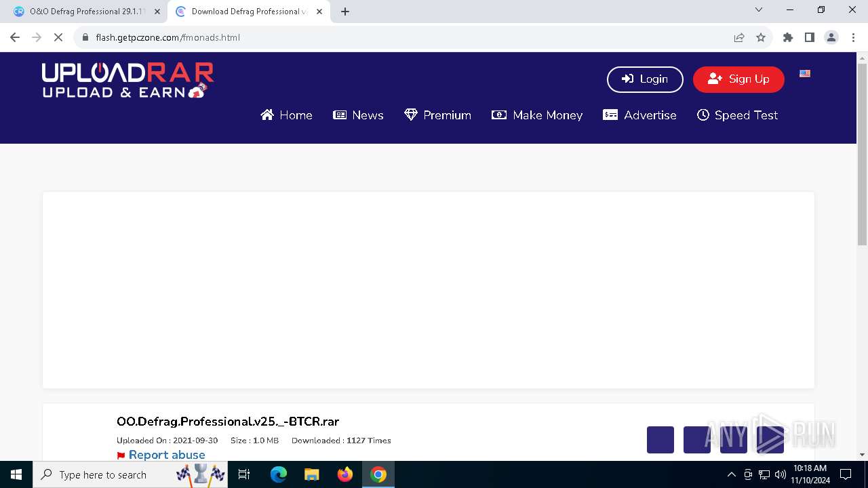868x488 pixels.
Task: Open the taskbar clock and date
Action: (x=810, y=474)
